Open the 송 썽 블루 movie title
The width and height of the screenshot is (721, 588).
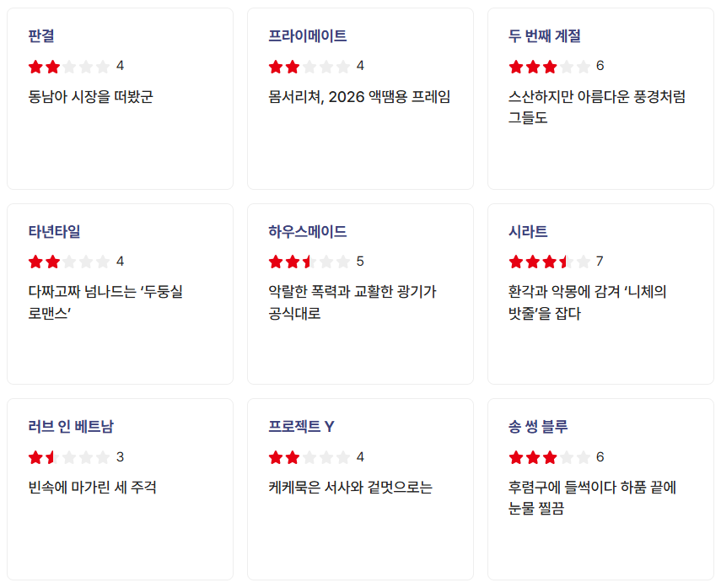click(538, 427)
